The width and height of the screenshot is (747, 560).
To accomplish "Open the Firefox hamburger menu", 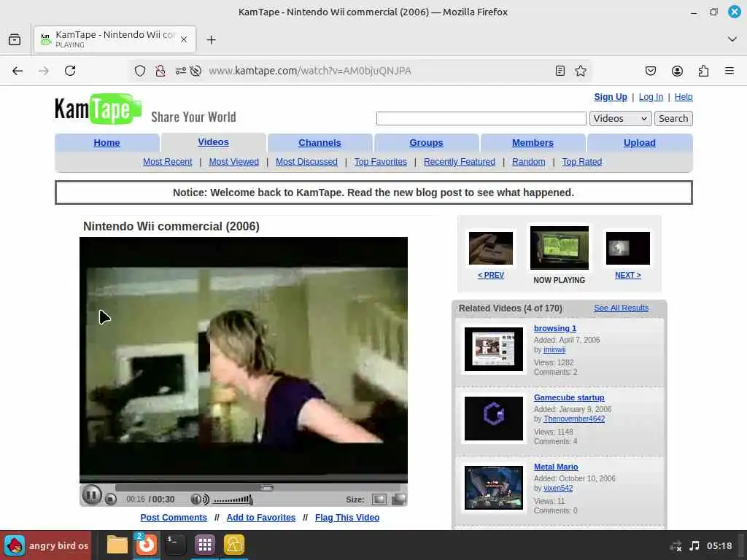I will [x=729, y=71].
